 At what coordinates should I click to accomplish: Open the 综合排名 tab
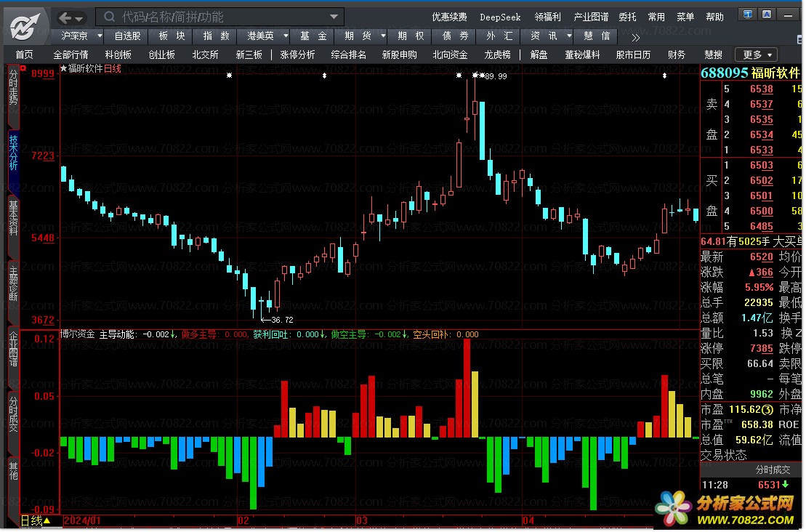(349, 55)
